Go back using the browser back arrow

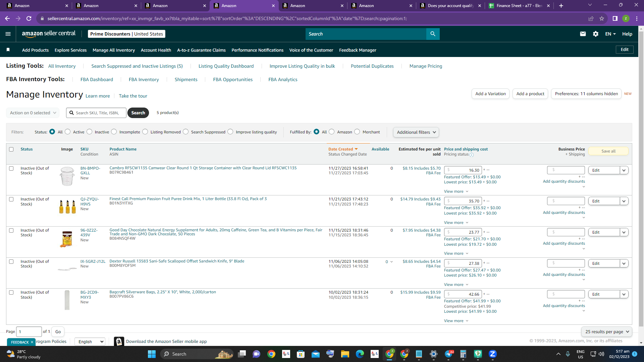pyautogui.click(x=7, y=18)
